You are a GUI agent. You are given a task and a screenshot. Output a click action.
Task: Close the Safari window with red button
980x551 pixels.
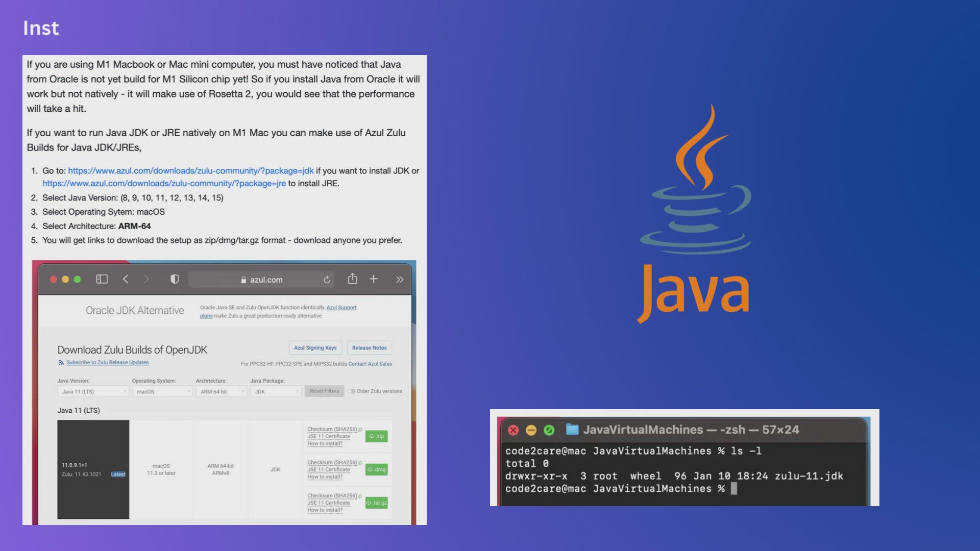[x=53, y=279]
